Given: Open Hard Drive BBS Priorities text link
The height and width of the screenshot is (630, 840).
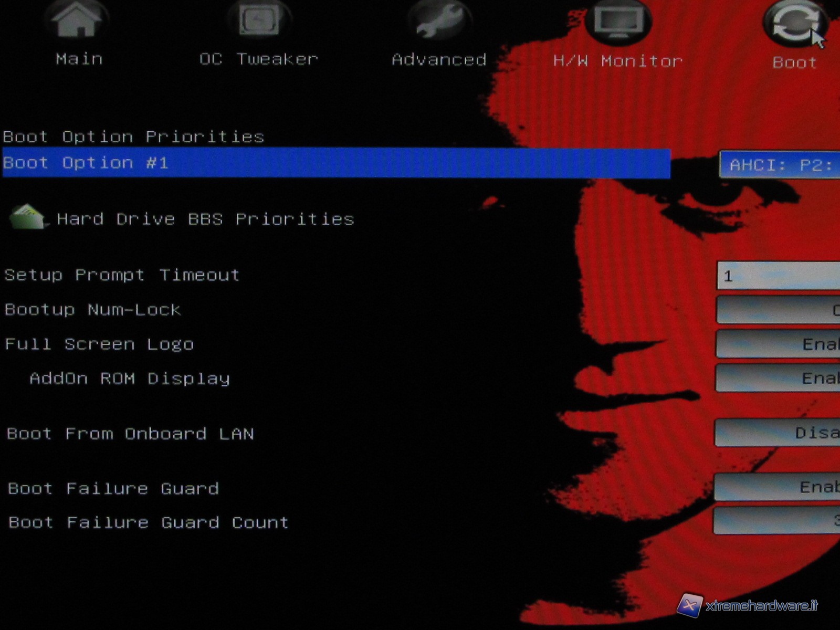Looking at the screenshot, I should [x=205, y=219].
